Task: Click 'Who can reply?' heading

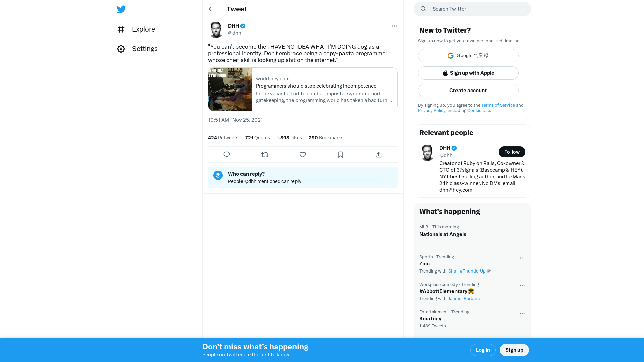Action: [x=247, y=174]
